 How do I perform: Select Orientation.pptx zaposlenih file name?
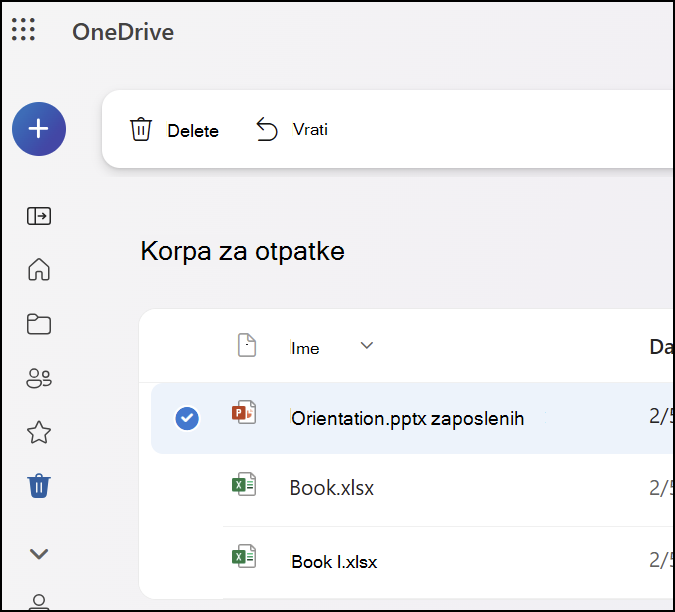(x=407, y=418)
